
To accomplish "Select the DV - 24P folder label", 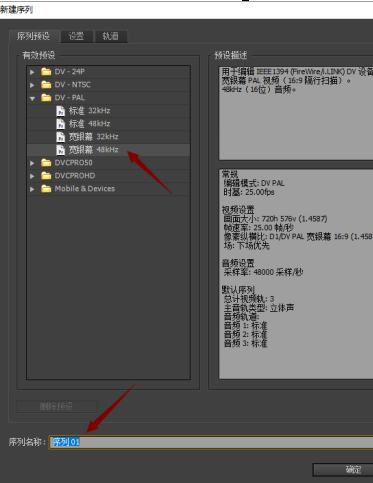I will pyautogui.click(x=70, y=72).
